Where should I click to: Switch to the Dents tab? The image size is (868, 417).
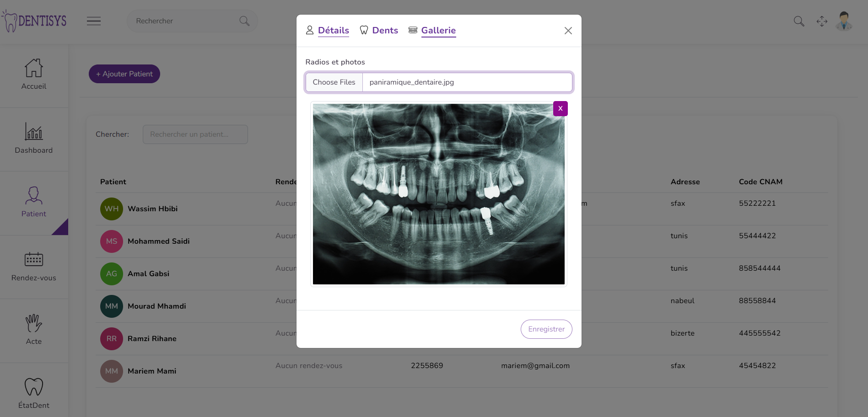pyautogui.click(x=385, y=30)
